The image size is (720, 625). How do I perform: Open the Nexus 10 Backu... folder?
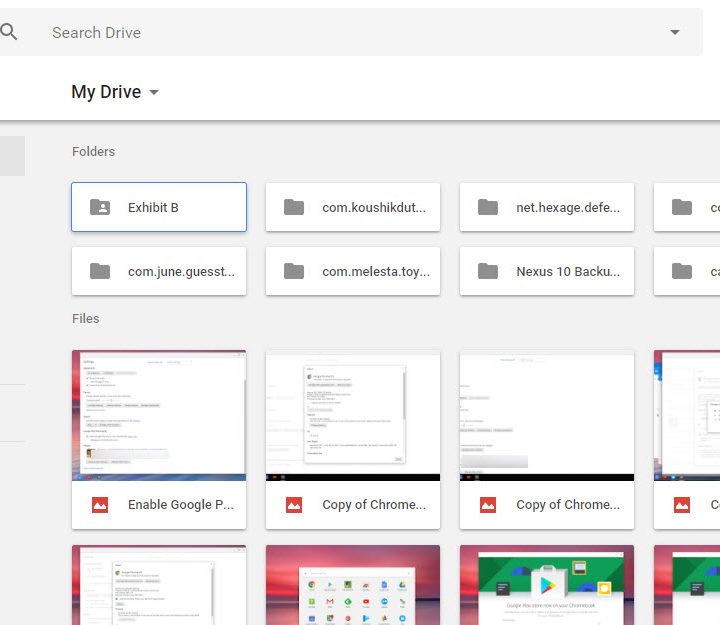(x=547, y=271)
